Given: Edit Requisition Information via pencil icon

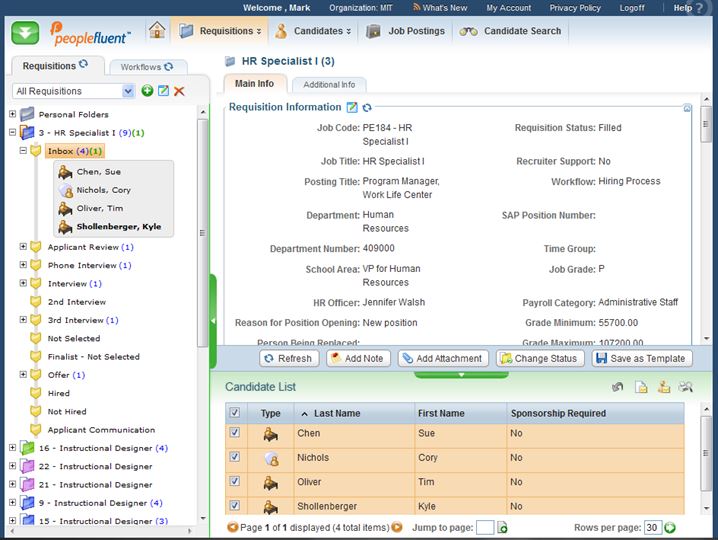Looking at the screenshot, I should coord(352,107).
